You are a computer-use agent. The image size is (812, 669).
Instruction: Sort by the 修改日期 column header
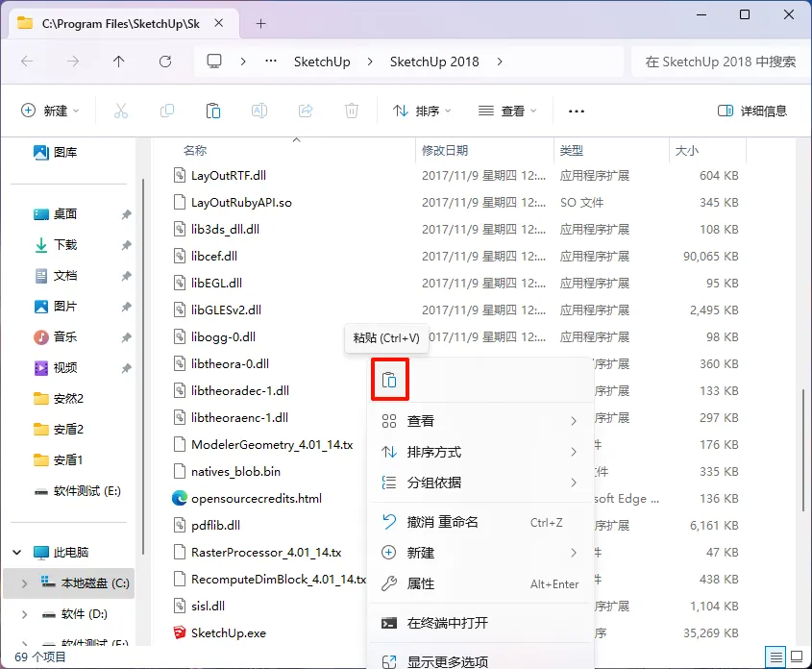tap(445, 151)
